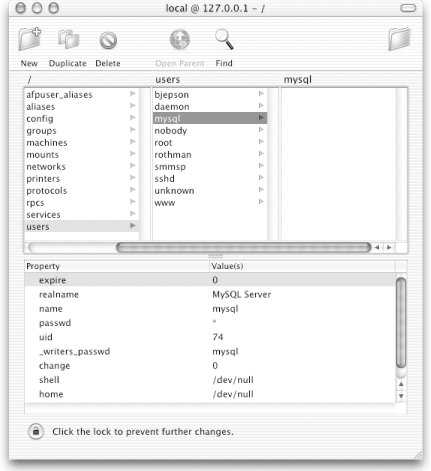Viewport: 431px width, 471px height.
Task: Select the sshd user entry
Action: [210, 179]
